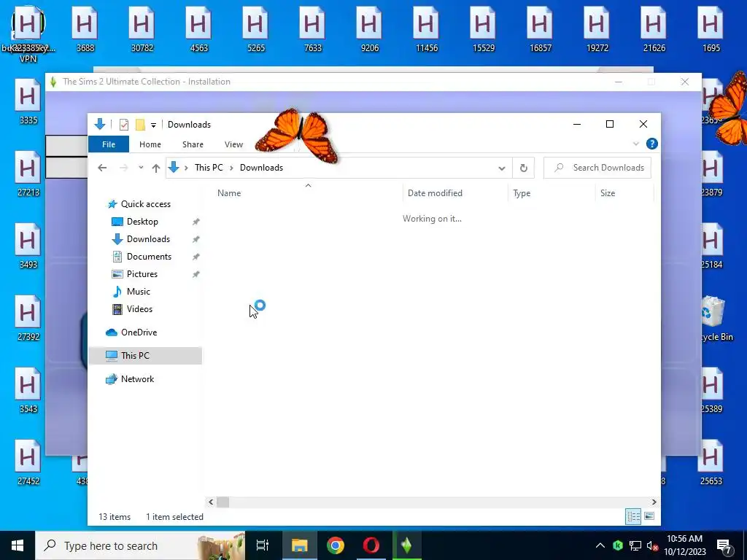Open the Share ribbon tab
The image size is (747, 560).
pyautogui.click(x=193, y=144)
